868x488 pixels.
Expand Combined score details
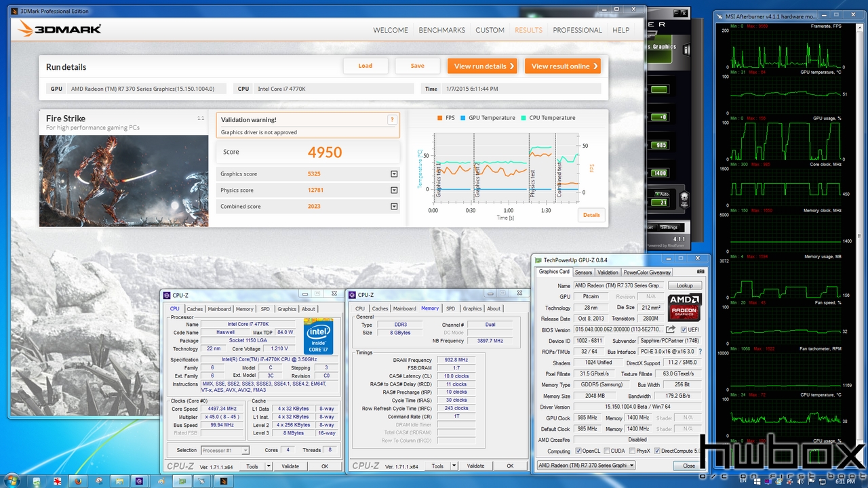394,207
